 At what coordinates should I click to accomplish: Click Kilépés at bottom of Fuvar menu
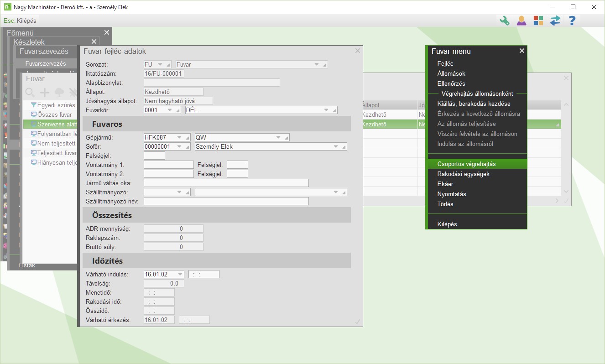point(447,224)
